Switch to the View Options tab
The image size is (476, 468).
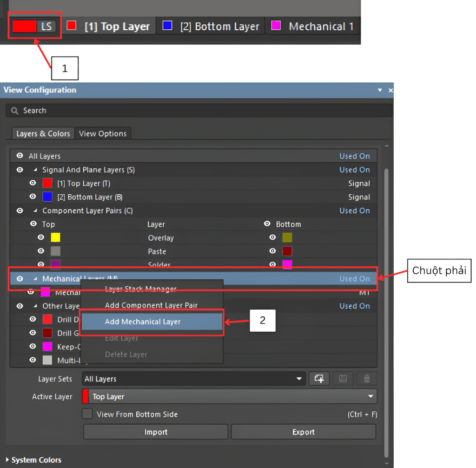coord(103,133)
